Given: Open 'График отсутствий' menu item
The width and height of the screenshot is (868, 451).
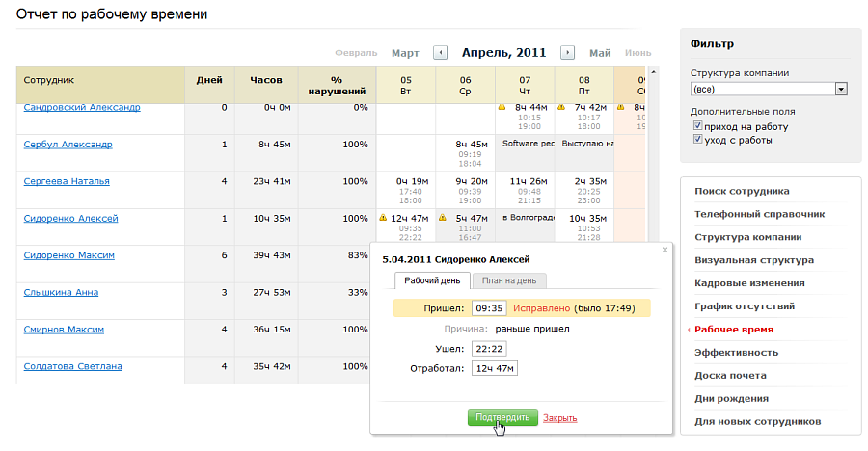Looking at the screenshot, I should 745,306.
